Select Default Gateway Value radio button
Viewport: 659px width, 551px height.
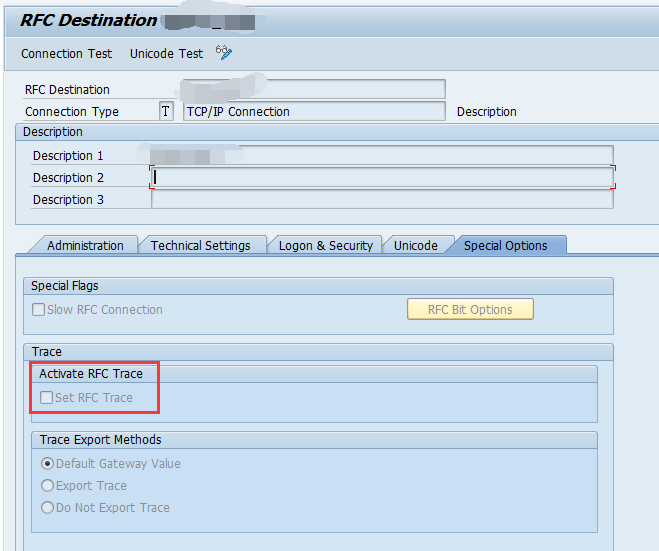(x=47, y=464)
